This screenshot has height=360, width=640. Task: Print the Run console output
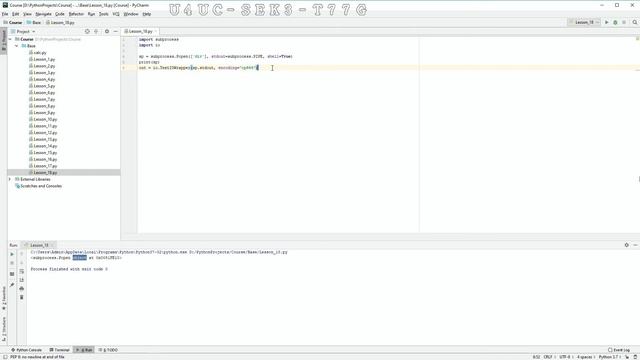22,289
